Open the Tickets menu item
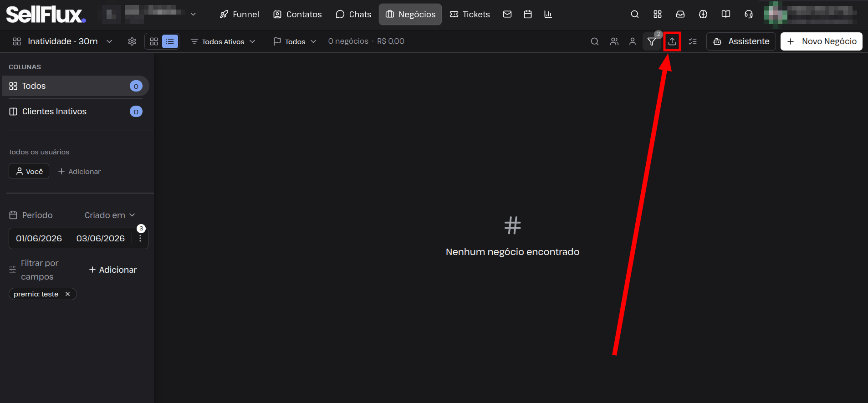Screen dimensions: 868x403 [x=470, y=14]
